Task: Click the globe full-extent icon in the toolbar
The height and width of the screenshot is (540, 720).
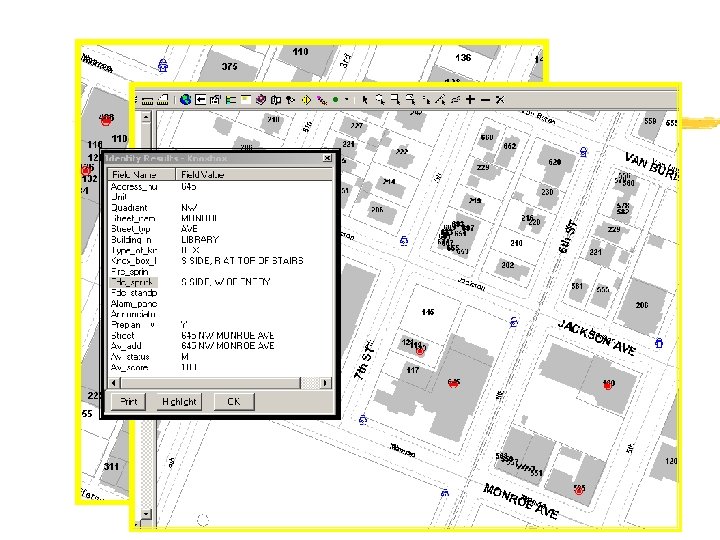Action: [186, 99]
